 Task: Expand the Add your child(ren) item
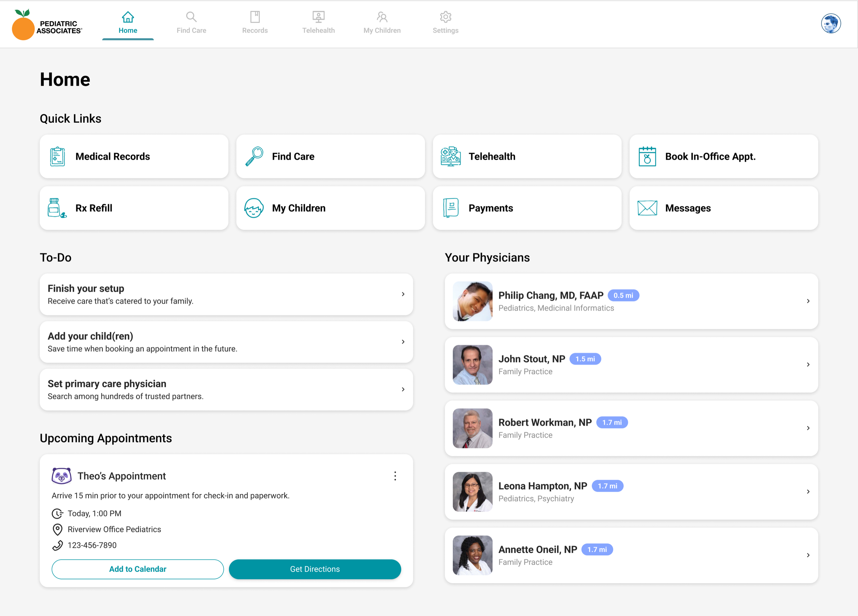click(226, 342)
